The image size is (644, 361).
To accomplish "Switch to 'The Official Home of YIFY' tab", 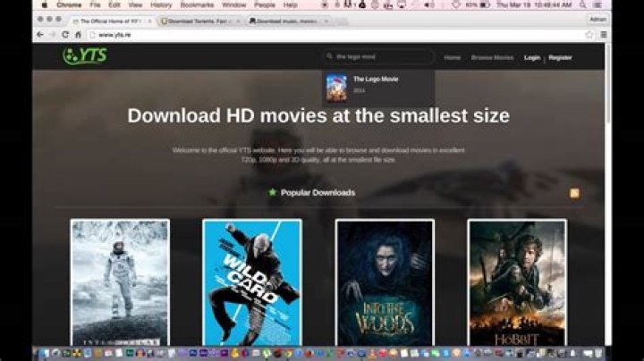I will click(110, 21).
